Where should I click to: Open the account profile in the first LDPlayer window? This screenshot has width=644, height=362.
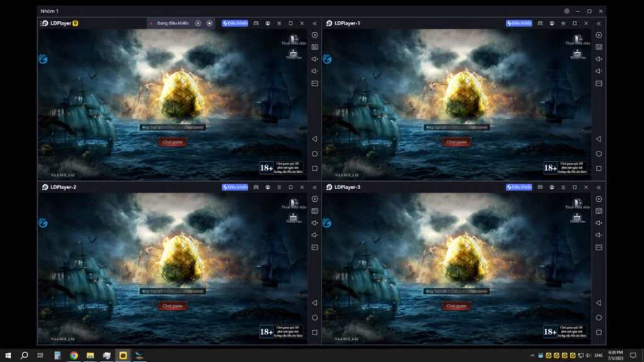268,23
